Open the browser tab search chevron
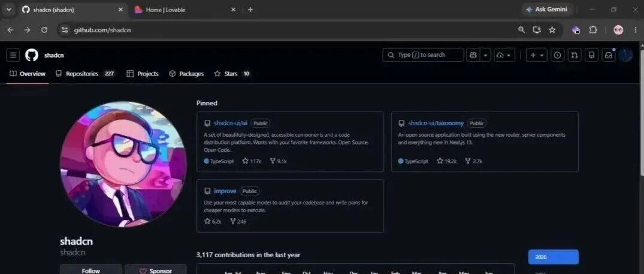 pyautogui.click(x=8, y=10)
